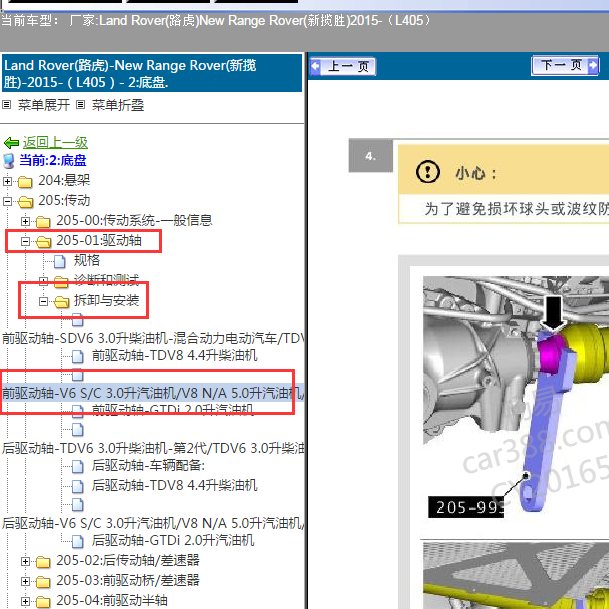The image size is (609, 609).
Task: Open the 规格 tree item
Action: (x=87, y=260)
